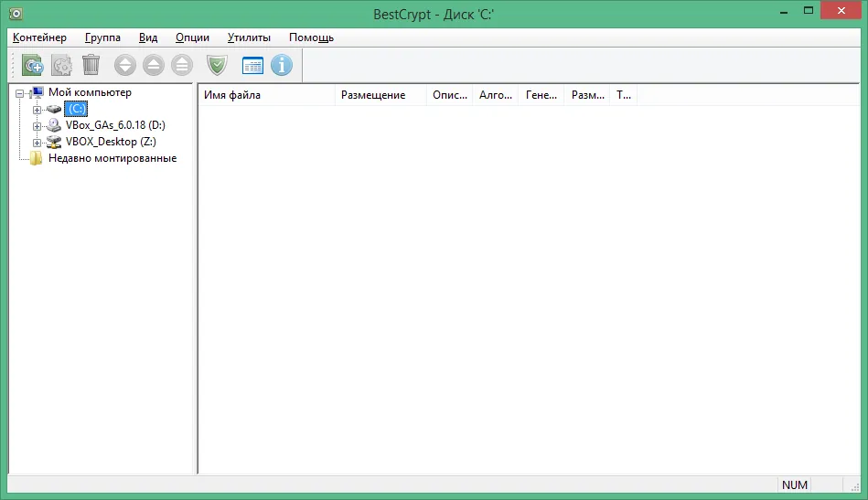Close the BestCrypt window
This screenshot has width=868, height=500.
point(841,10)
